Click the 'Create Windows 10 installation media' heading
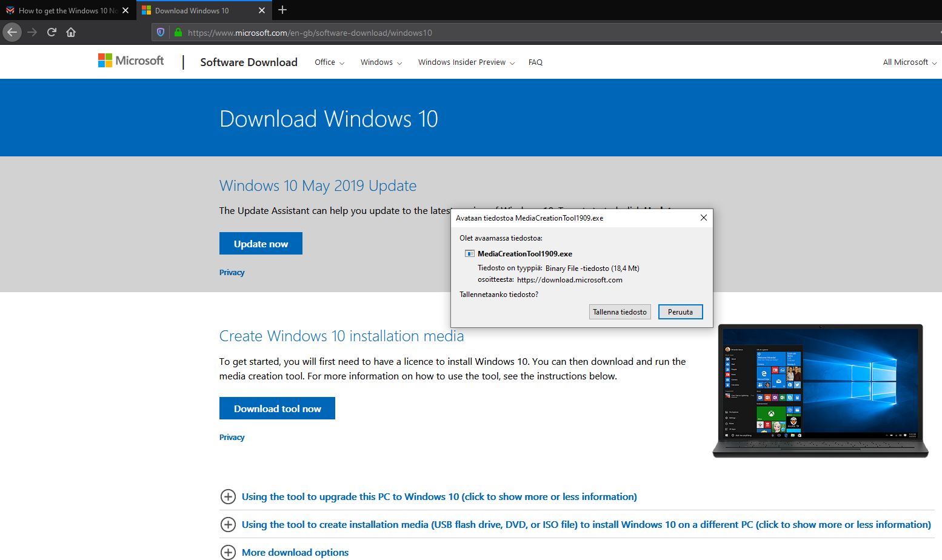Screen dimensions: 942x560 click(341, 336)
